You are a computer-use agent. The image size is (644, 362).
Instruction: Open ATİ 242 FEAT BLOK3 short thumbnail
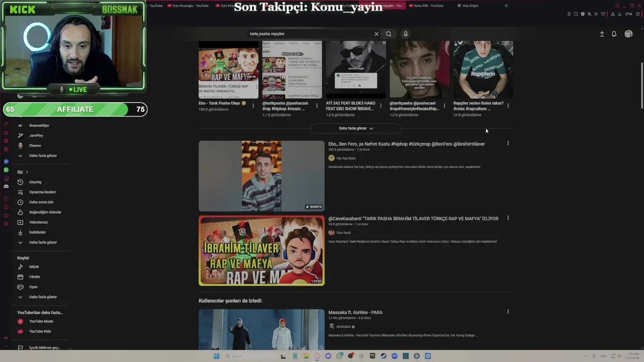[x=356, y=69]
